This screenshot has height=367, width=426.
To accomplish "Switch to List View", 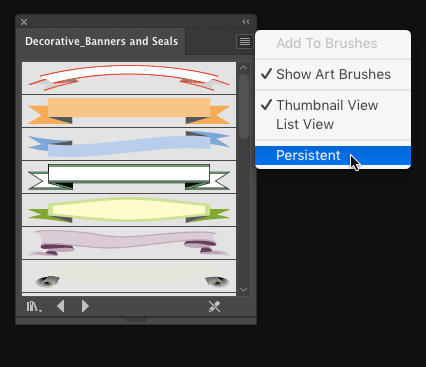I will (x=333, y=124).
